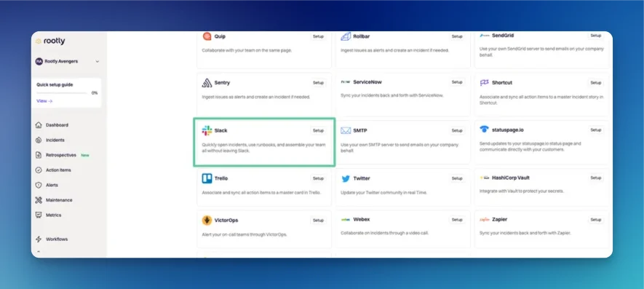Click the Slack logo icon
The height and width of the screenshot is (289, 644).
click(207, 131)
